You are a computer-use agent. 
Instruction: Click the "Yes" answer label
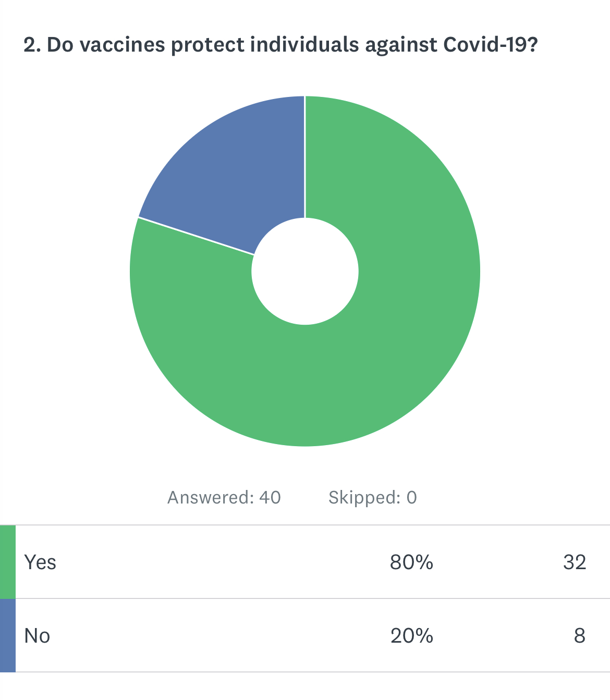pyautogui.click(x=40, y=562)
